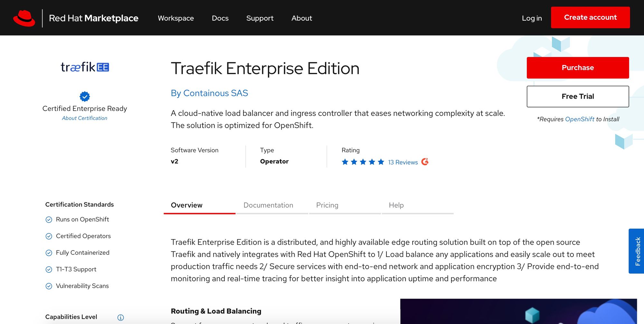Switch to the Help tab
The image size is (644, 324).
(418, 205)
